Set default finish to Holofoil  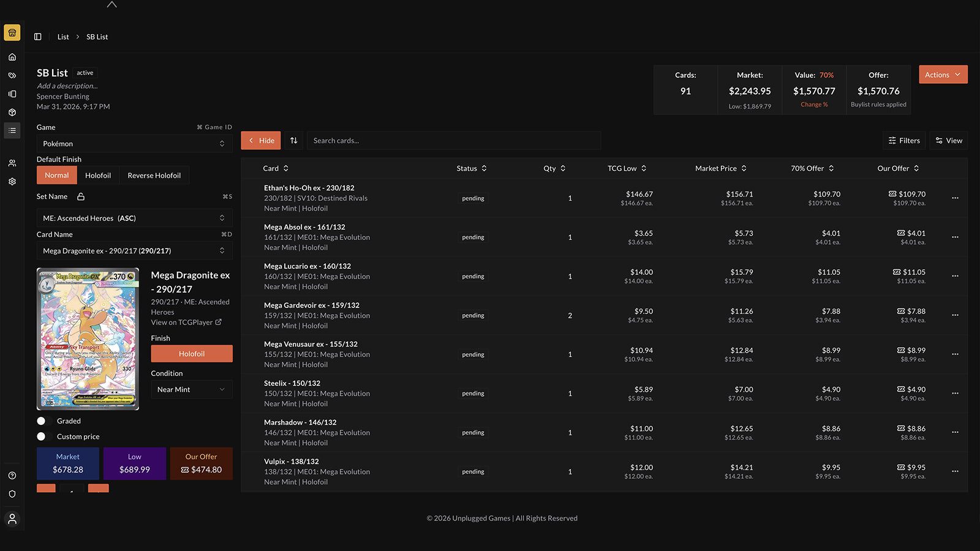pos(98,175)
